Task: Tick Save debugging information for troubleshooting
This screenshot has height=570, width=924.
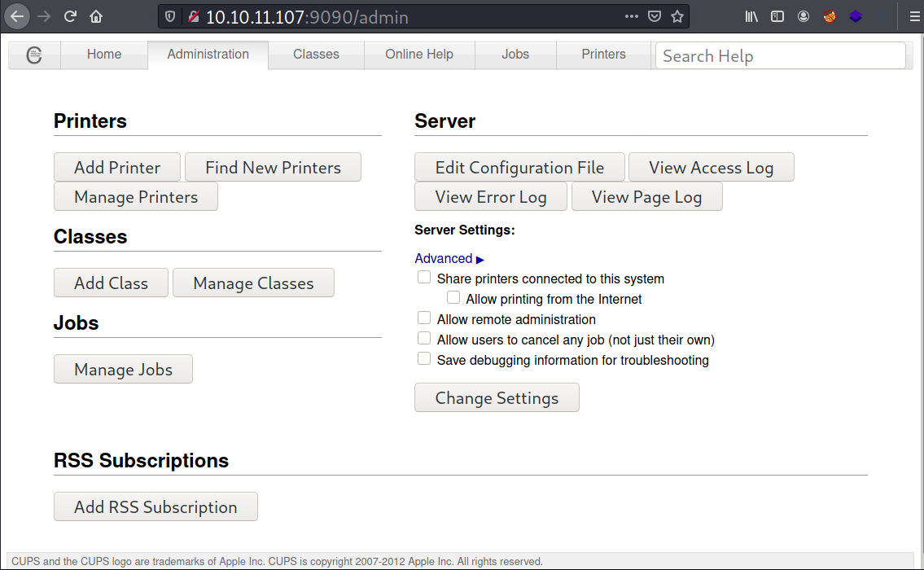Action: click(424, 359)
